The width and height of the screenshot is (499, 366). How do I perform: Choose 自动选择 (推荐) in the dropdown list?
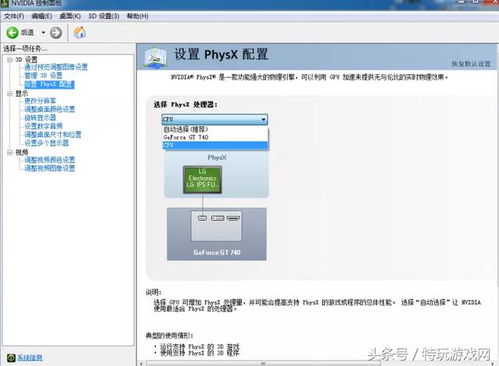coord(215,129)
